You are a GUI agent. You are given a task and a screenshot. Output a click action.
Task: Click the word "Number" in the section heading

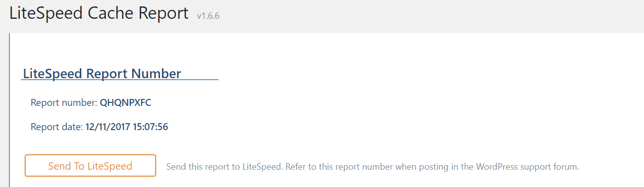click(x=156, y=74)
